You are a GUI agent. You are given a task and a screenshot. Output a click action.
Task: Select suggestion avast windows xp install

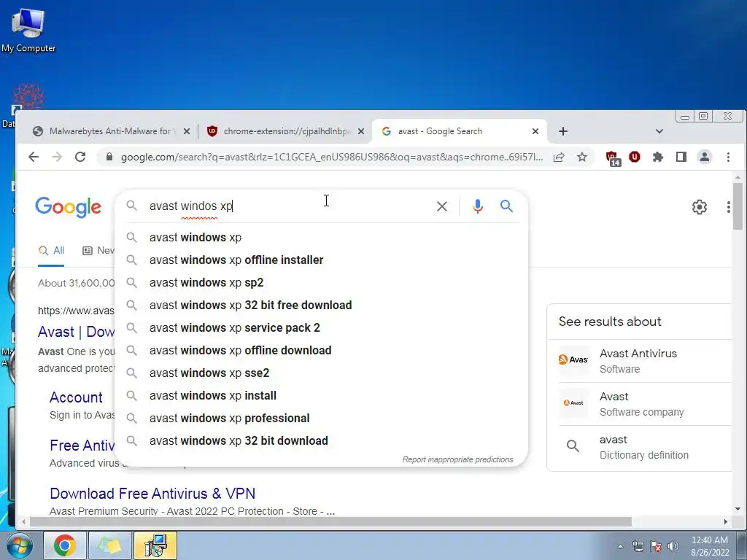pyautogui.click(x=322, y=396)
